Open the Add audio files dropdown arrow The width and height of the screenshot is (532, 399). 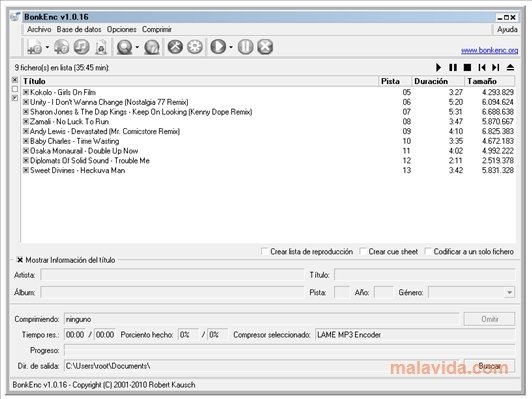click(x=47, y=47)
